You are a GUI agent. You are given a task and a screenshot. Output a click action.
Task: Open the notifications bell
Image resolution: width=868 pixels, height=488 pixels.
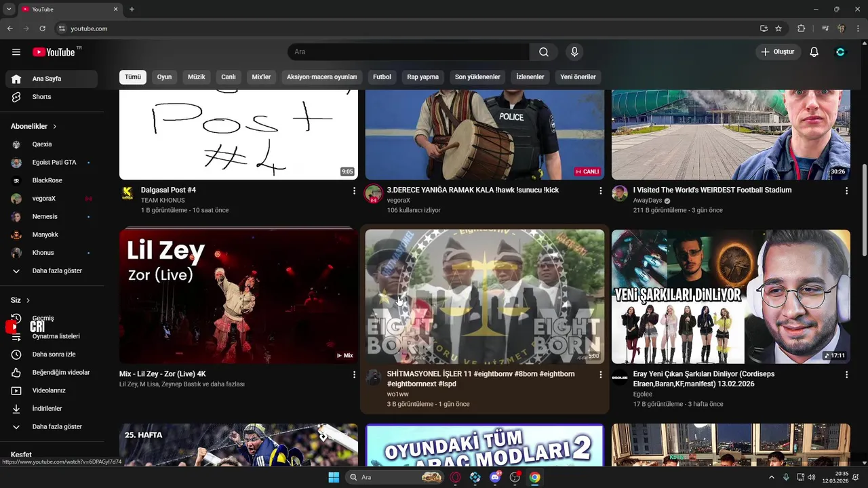coord(814,52)
